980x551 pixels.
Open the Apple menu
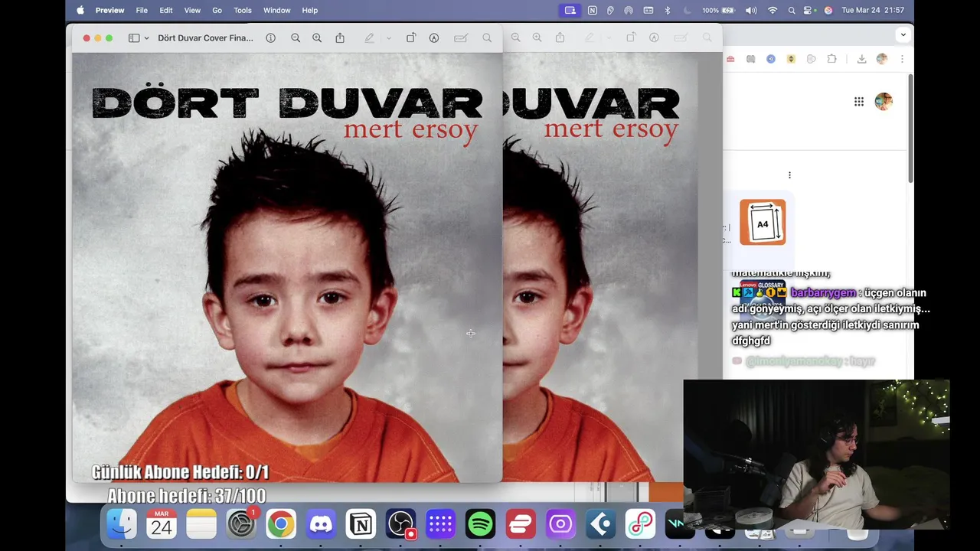[x=80, y=10]
